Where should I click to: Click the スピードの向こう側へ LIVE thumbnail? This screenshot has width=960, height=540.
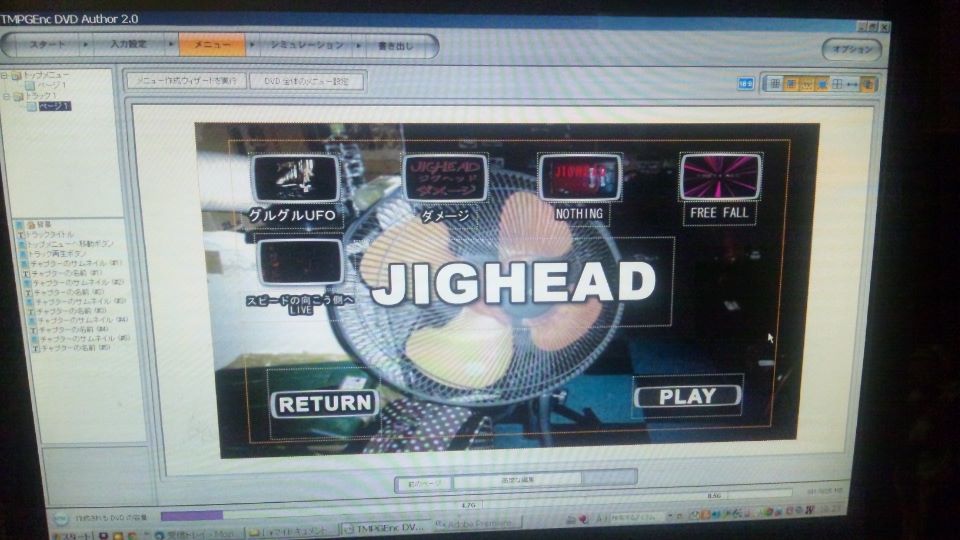(x=300, y=262)
